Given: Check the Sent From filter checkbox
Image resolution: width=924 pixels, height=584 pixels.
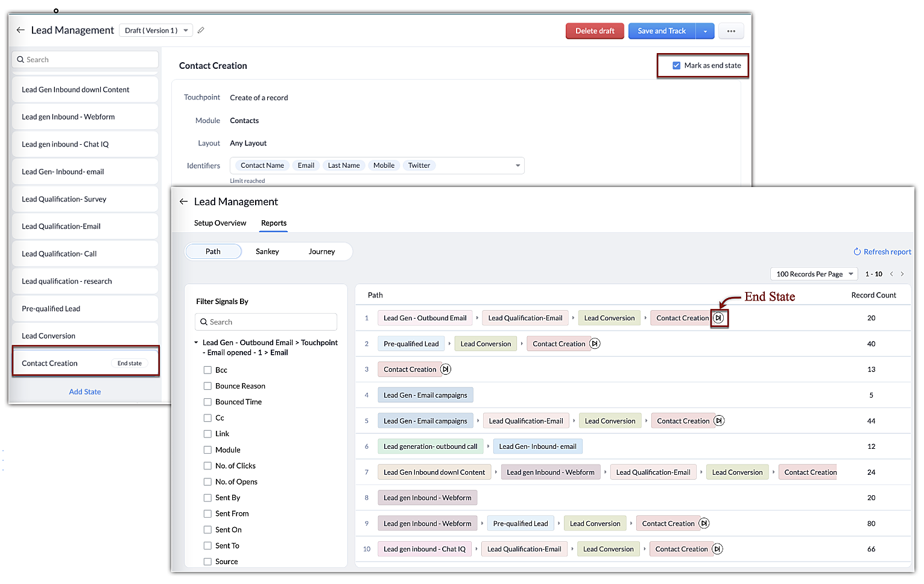Looking at the screenshot, I should (207, 514).
